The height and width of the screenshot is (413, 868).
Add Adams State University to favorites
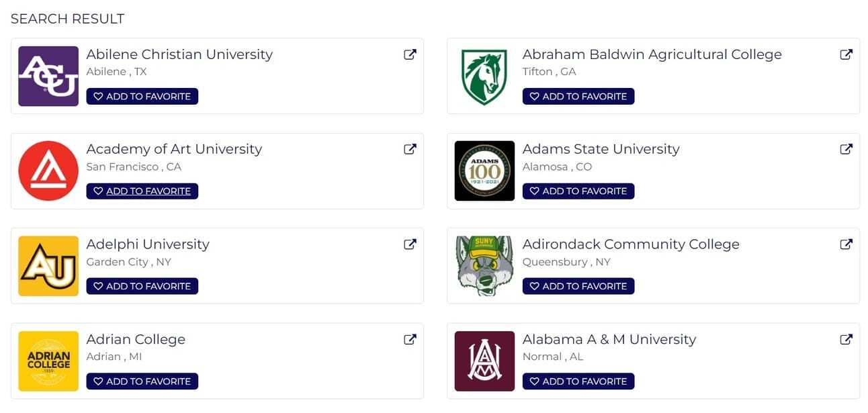578,191
